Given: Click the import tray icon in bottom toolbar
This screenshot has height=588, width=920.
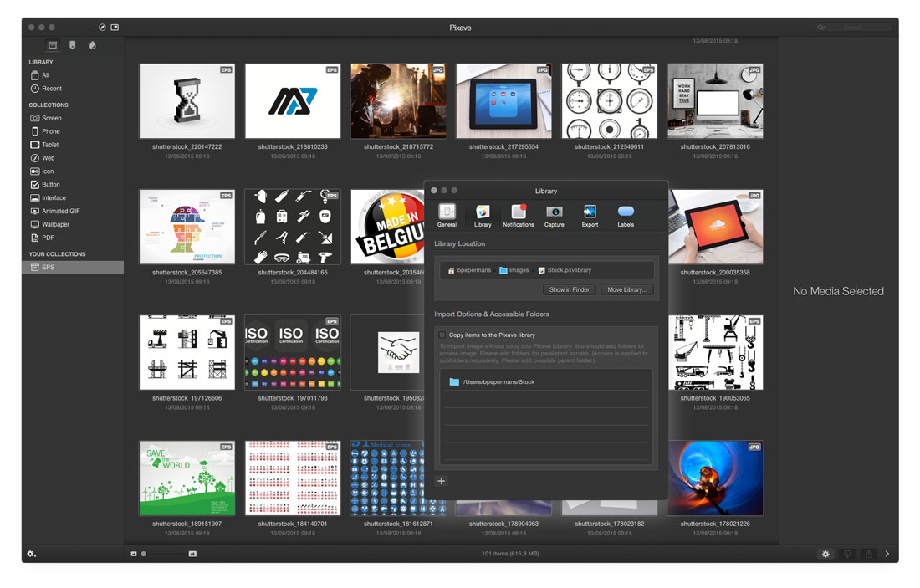Looking at the screenshot, I should (847, 554).
